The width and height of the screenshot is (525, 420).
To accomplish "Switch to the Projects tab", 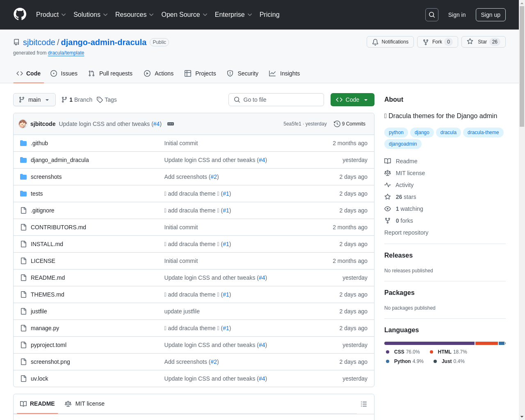I will click(x=200, y=73).
